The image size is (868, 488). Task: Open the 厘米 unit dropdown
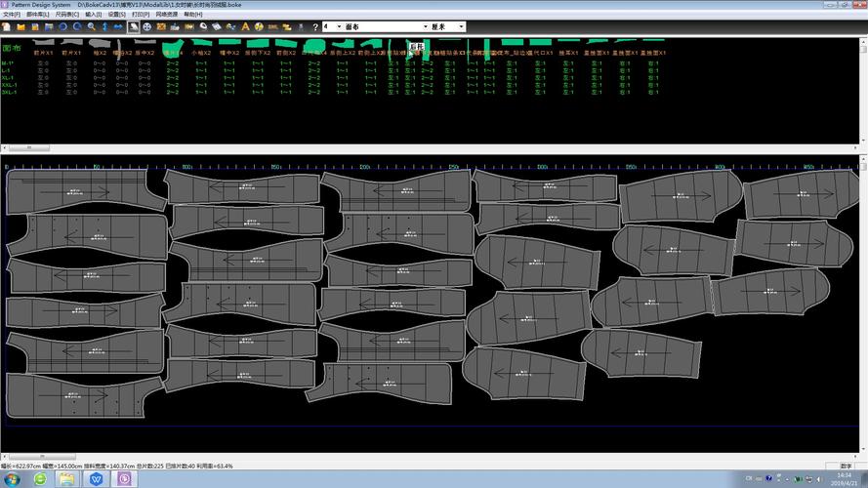point(461,26)
